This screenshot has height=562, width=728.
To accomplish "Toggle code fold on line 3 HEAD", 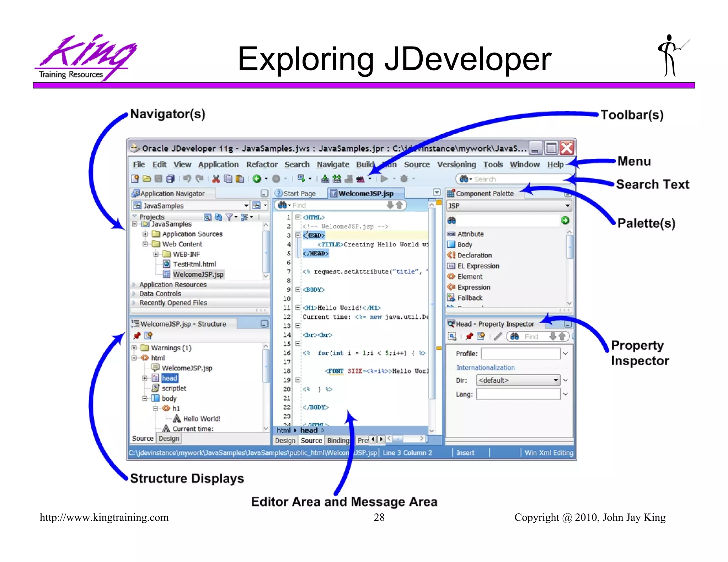I will pyautogui.click(x=298, y=235).
